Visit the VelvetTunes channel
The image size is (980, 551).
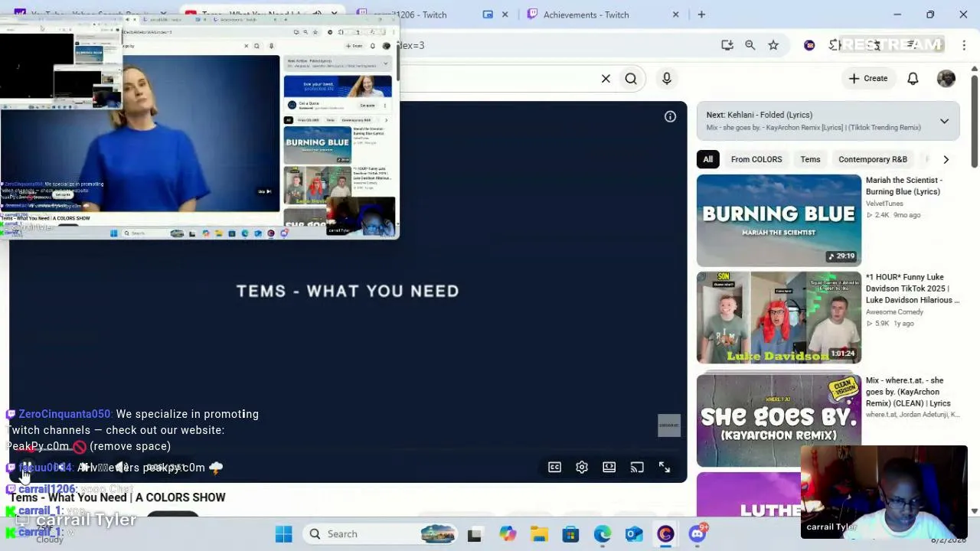[884, 204]
